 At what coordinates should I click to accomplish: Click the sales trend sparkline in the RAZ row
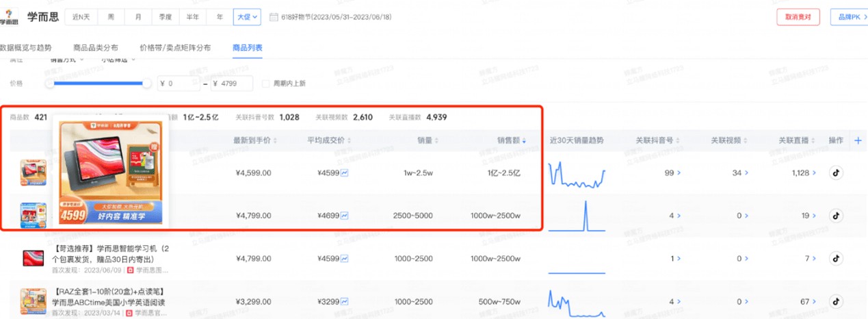click(577, 303)
